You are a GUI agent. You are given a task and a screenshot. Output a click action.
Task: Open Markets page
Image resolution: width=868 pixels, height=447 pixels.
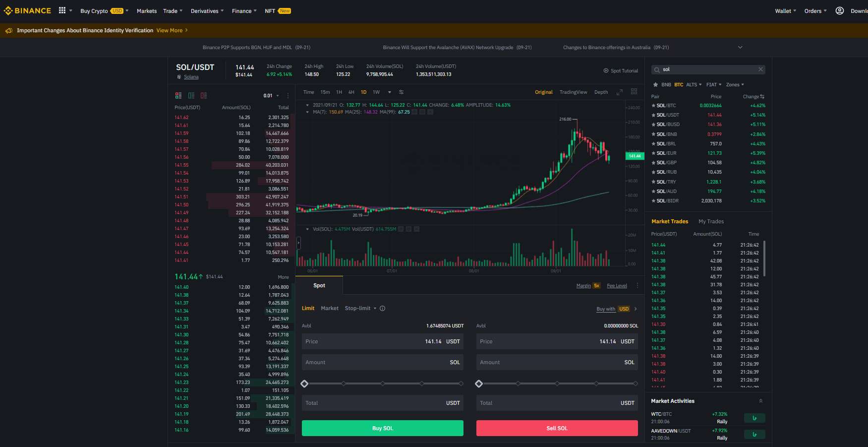[147, 11]
